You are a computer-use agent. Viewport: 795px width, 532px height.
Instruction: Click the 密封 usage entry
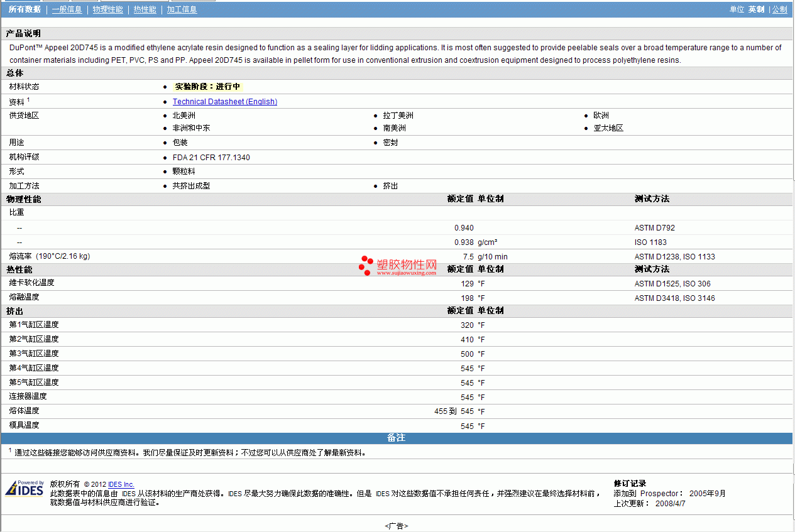pyautogui.click(x=390, y=143)
